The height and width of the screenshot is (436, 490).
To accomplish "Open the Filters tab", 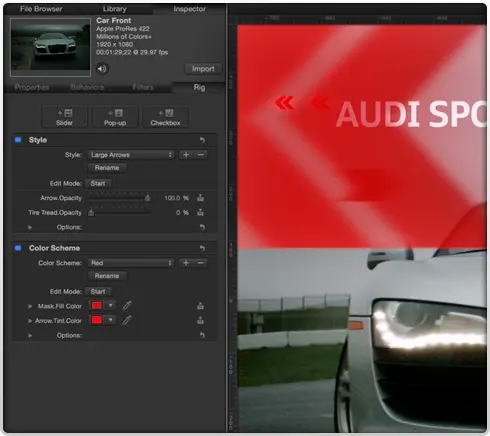I will 143,87.
